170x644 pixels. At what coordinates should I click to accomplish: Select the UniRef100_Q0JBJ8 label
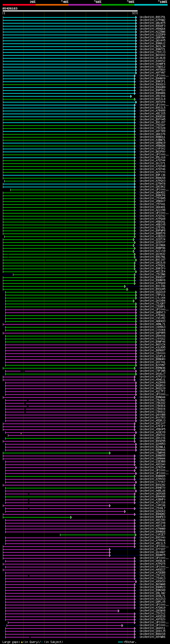coord(152,58)
